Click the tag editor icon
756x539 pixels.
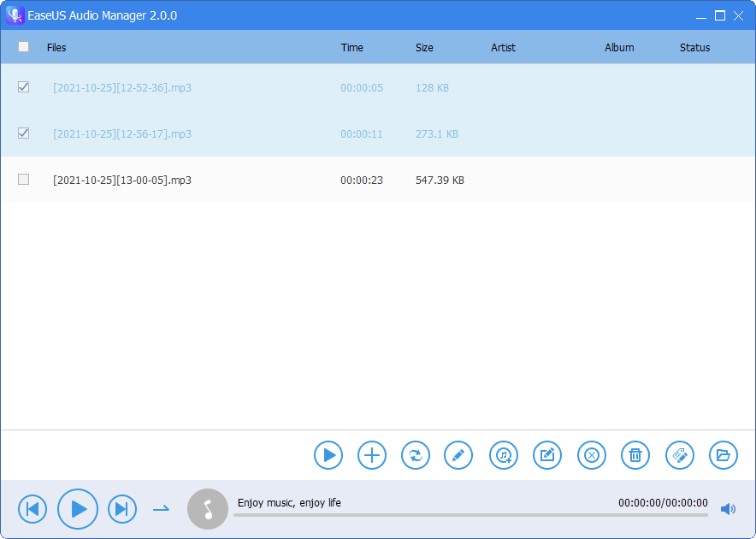pyautogui.click(x=680, y=455)
